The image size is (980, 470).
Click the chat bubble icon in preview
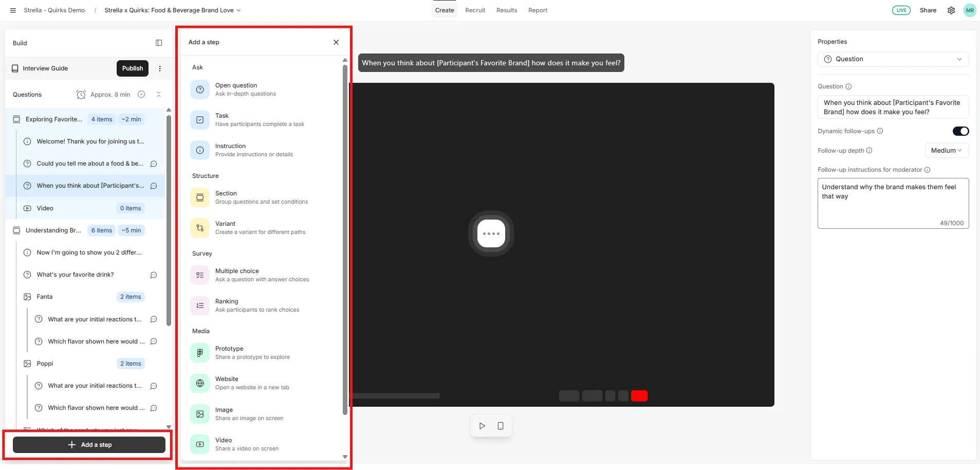[x=491, y=233]
